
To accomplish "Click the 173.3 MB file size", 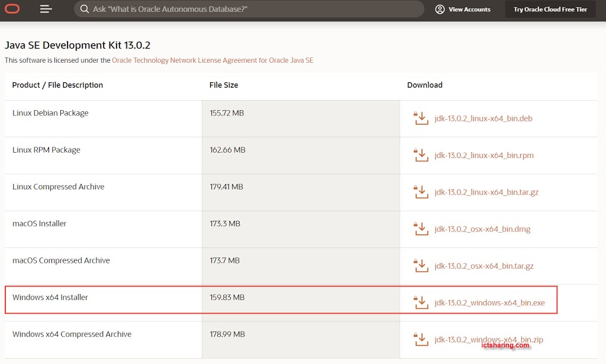I will click(x=225, y=224).
